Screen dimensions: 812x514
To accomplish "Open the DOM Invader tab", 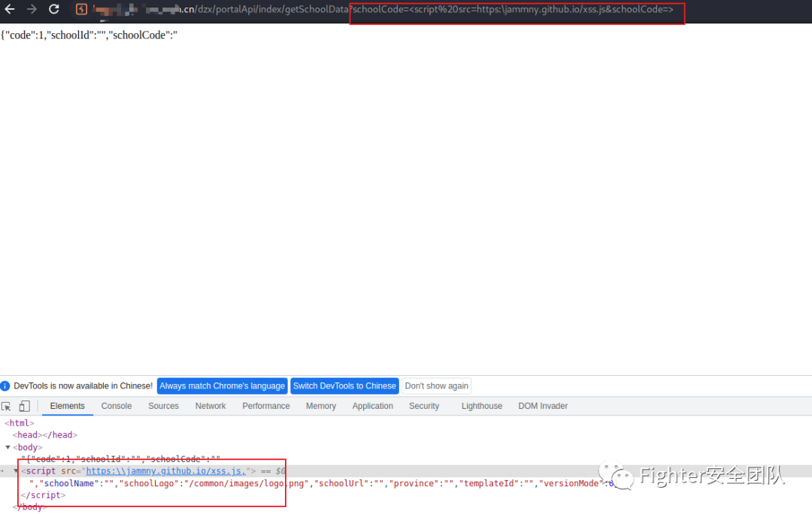I will (543, 406).
